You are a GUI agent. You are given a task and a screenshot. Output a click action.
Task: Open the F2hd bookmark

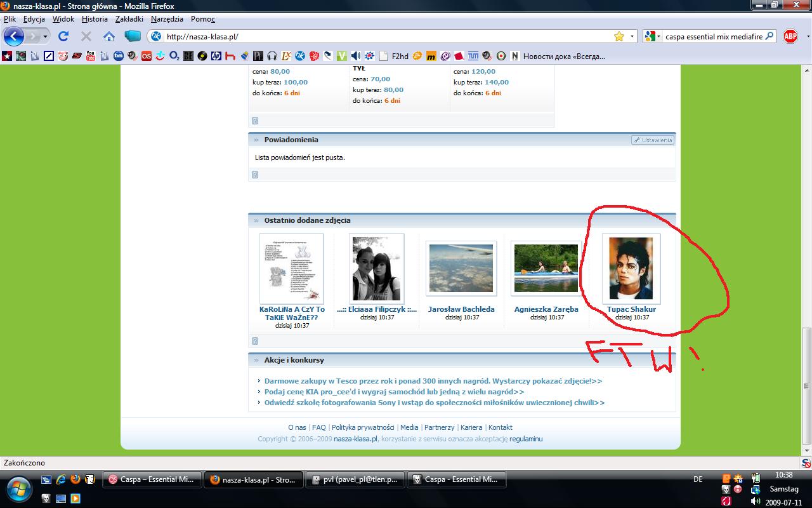pyautogui.click(x=400, y=56)
